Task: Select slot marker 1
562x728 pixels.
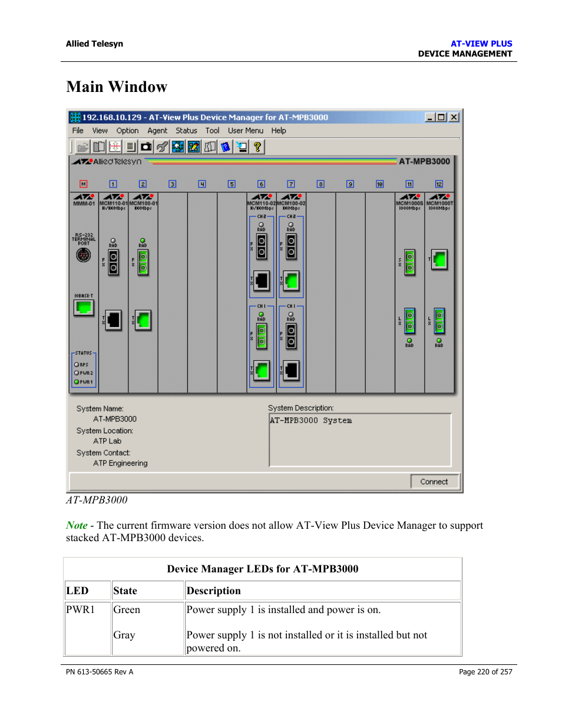Action: coord(113,184)
